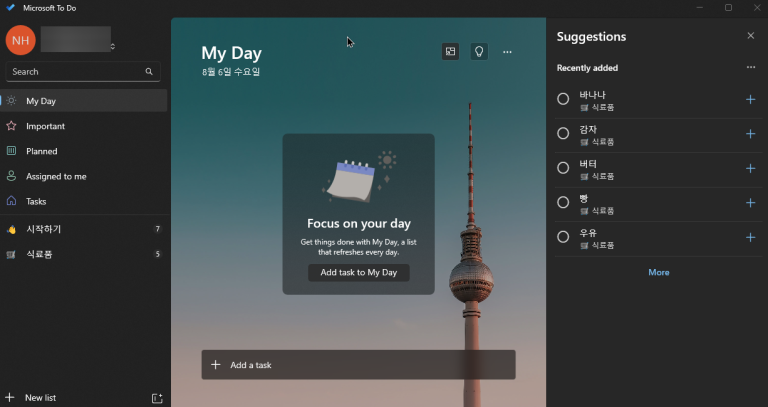This screenshot has height=407, width=768.
Task: Show More suggestions link
Action: click(658, 272)
